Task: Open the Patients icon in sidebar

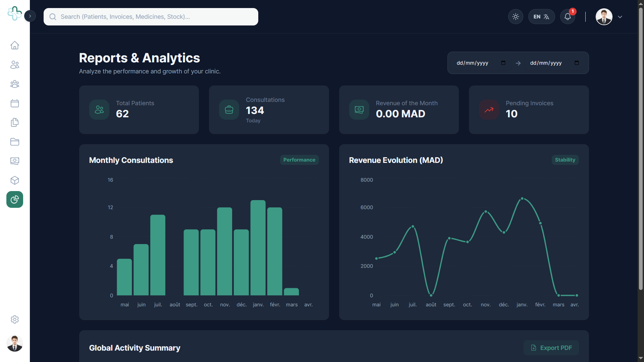Action: pos(15,65)
